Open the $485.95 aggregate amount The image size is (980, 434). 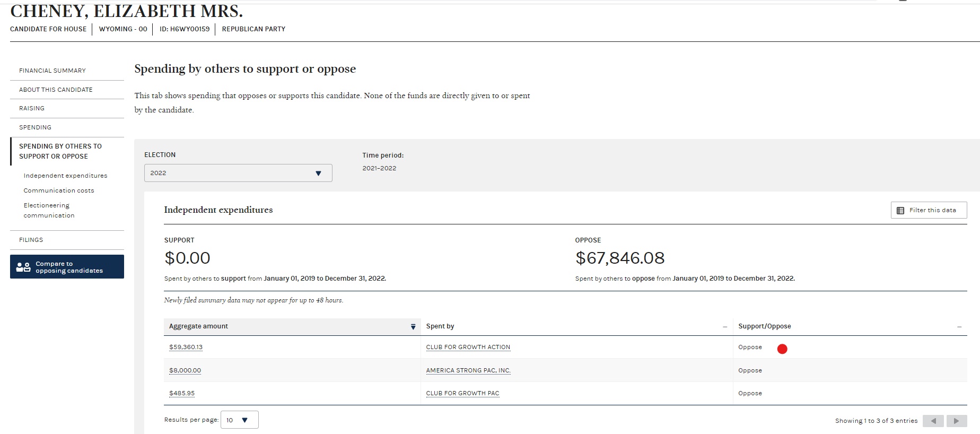click(182, 393)
